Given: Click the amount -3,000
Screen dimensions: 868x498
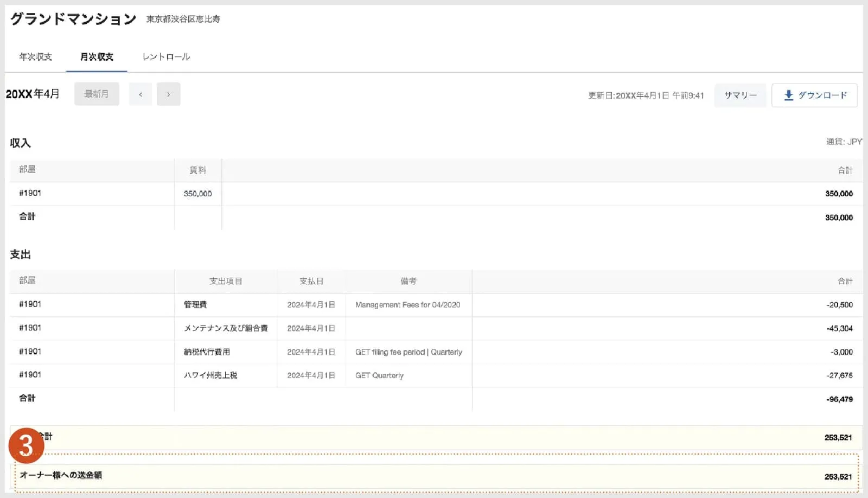Looking at the screenshot, I should pyautogui.click(x=842, y=352).
